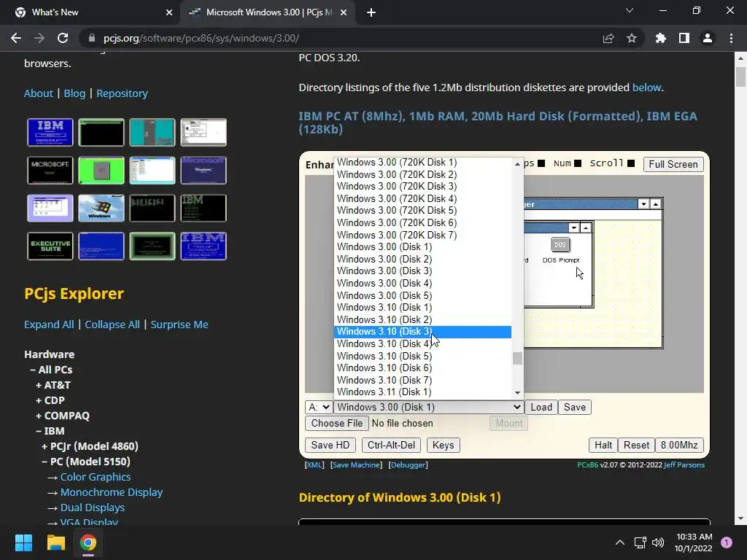Click disk list scrollbar up arrow
The height and width of the screenshot is (560, 747).
517,164
